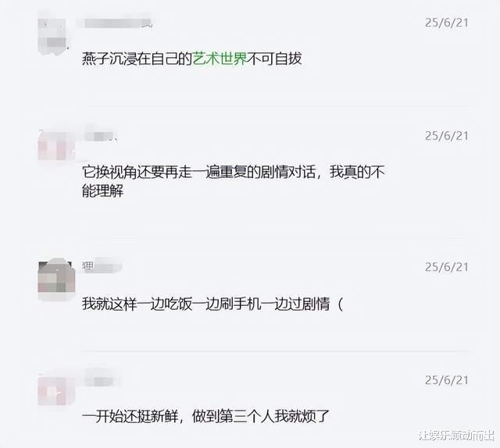Select comment 一开始还挺新鲜，做到第三个人
The width and height of the screenshot is (500, 448).
(205, 417)
